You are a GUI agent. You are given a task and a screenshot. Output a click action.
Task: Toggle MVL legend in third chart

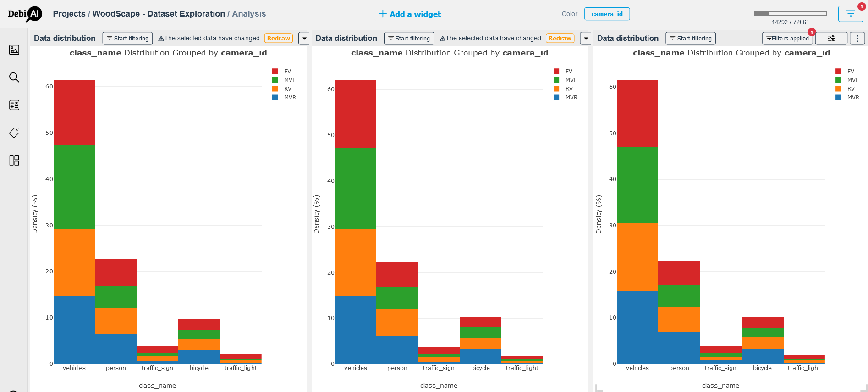(x=847, y=80)
